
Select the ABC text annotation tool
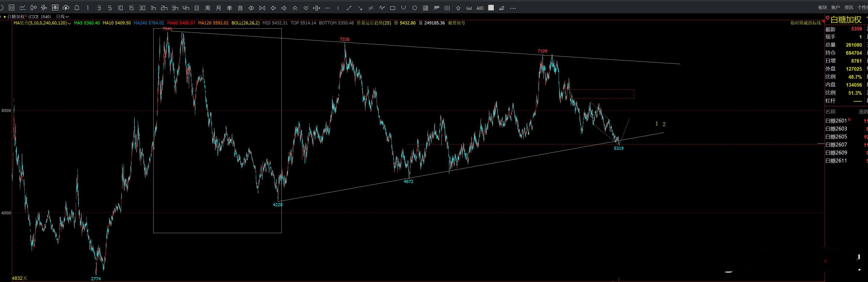480,8
